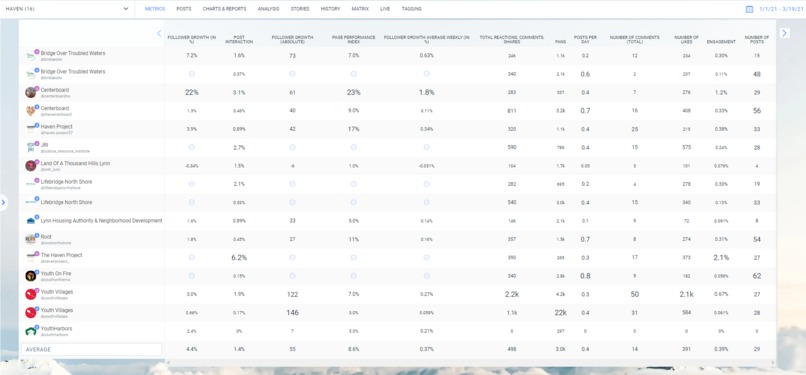This screenshot has height=375, width=806.
Task: Click the 62 number of posts cell
Action: pyautogui.click(x=757, y=276)
